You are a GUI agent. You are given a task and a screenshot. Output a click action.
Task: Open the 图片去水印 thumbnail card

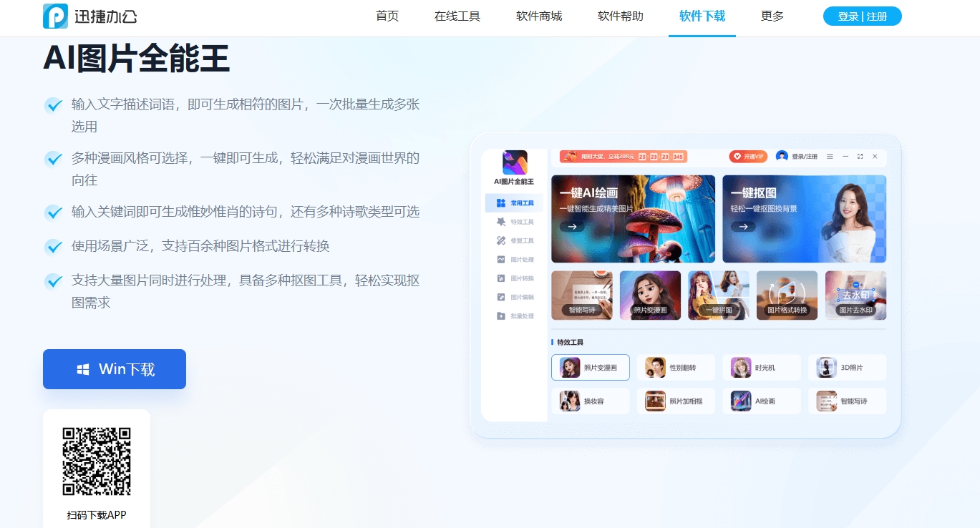tap(855, 295)
